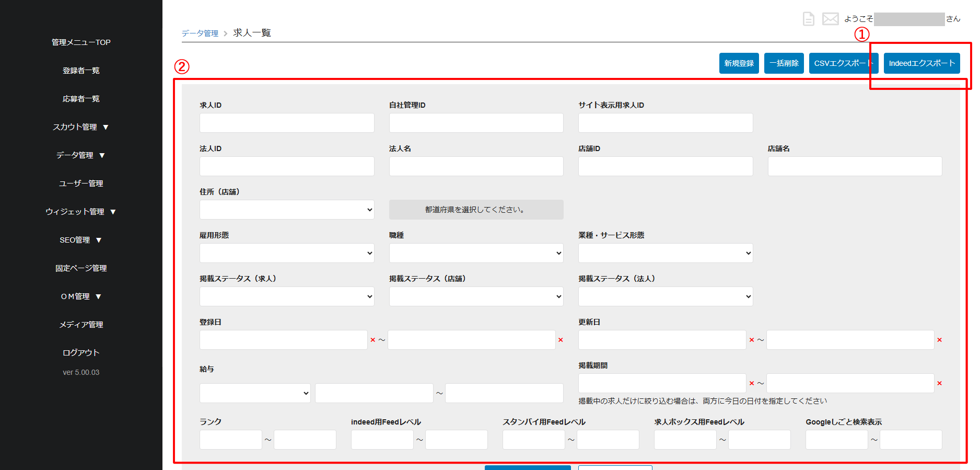
Task: Clear the 更新日 start date with red X
Action: pos(751,340)
